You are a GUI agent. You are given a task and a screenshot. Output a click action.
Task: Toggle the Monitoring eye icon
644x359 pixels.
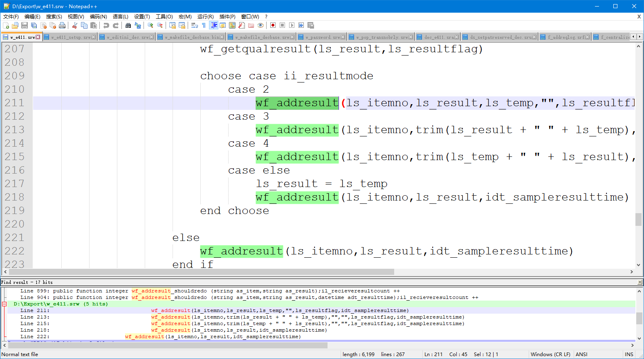[260, 25]
